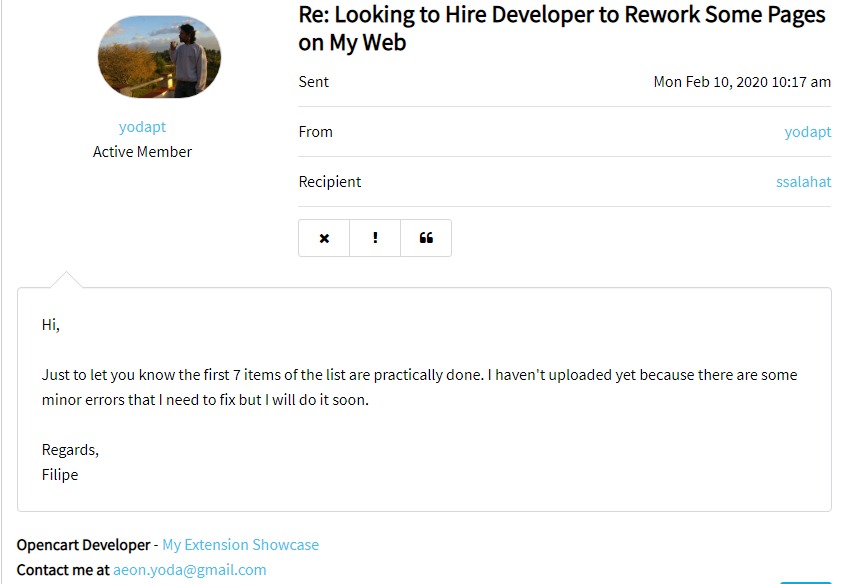Click the 'minor errors' message line
Viewport: 853px width, 584px height.
pos(205,400)
